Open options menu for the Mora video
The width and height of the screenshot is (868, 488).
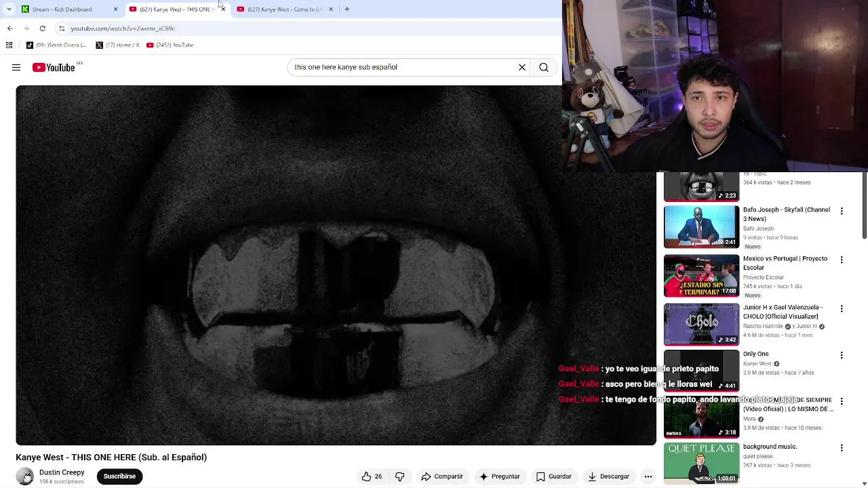842,401
